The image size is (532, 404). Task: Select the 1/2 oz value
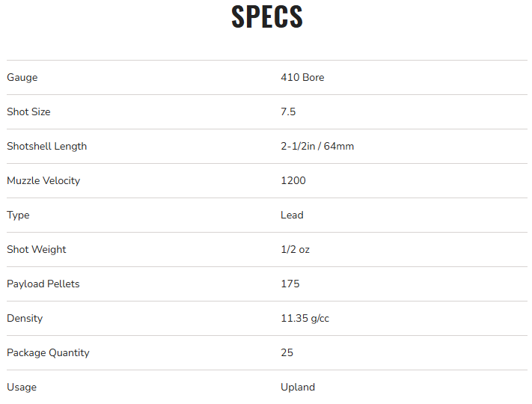click(x=295, y=250)
